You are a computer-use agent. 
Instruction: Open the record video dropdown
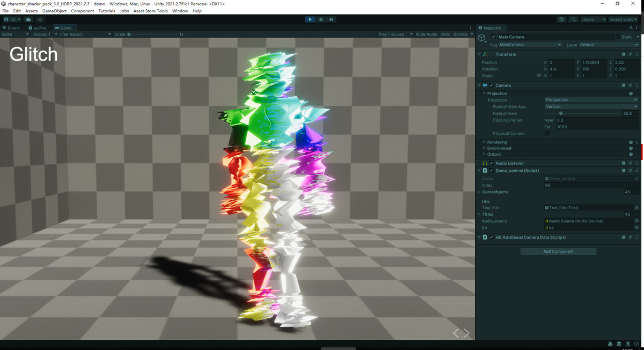coord(623,19)
